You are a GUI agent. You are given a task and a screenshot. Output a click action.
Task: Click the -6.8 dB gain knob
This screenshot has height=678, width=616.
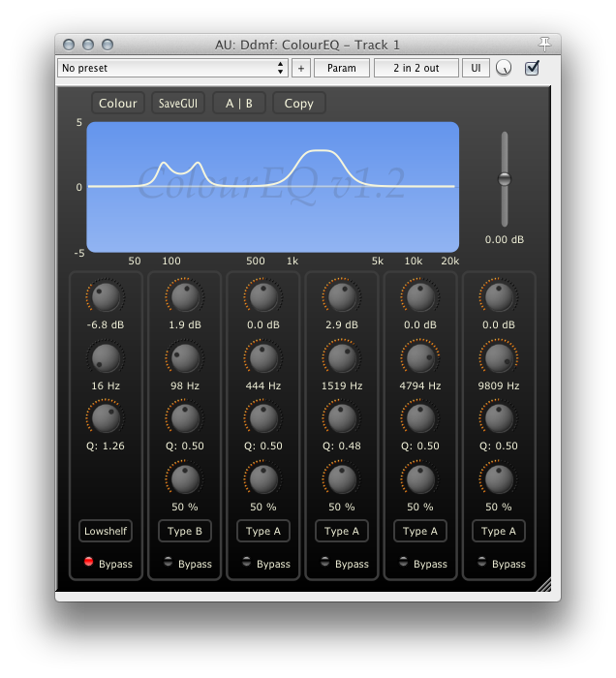(106, 296)
